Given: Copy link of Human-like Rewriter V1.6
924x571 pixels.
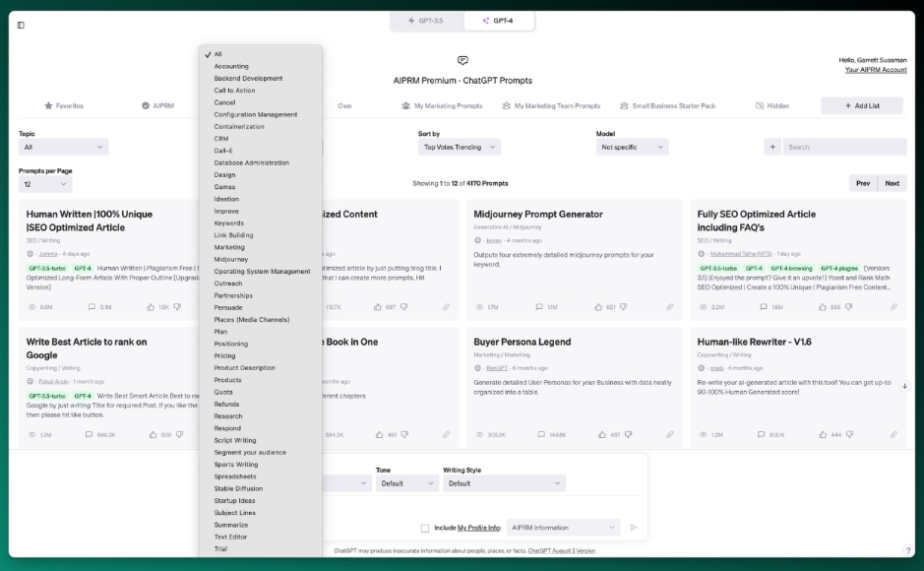Looking at the screenshot, I should 893,435.
